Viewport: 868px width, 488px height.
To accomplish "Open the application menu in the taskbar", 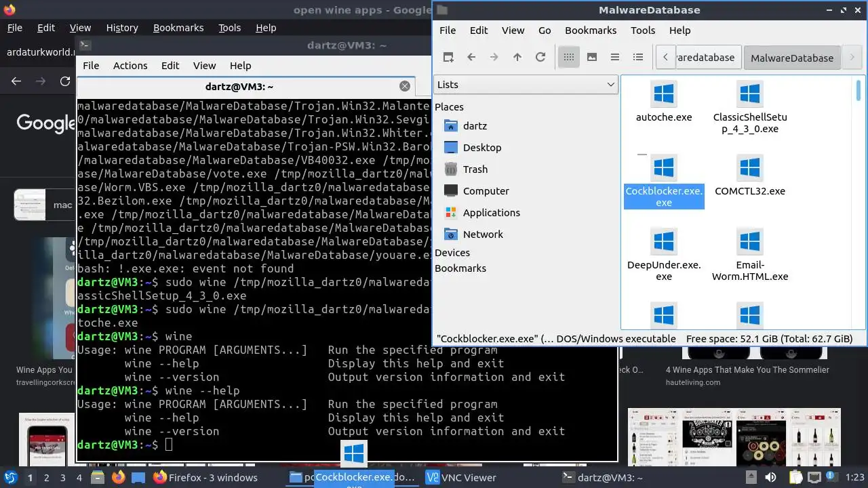I will tap(10, 477).
